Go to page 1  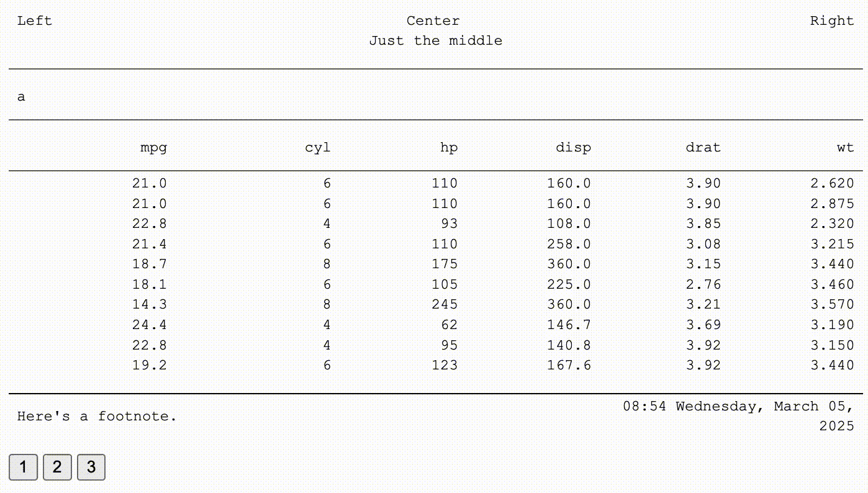(23, 467)
